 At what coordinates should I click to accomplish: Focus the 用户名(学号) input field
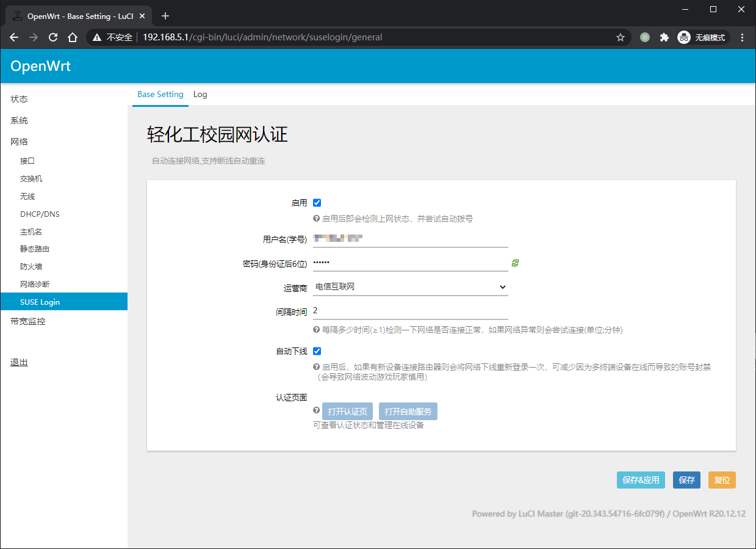[x=411, y=239]
